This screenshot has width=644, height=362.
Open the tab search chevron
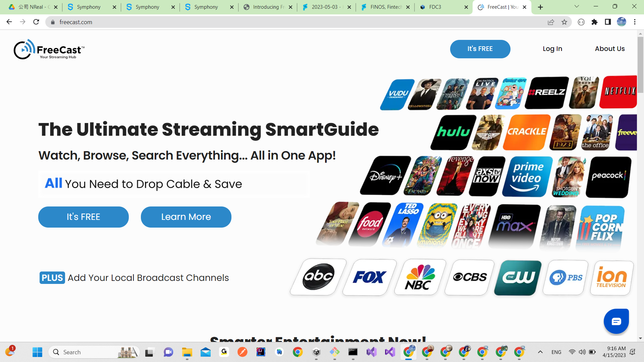[576, 6]
